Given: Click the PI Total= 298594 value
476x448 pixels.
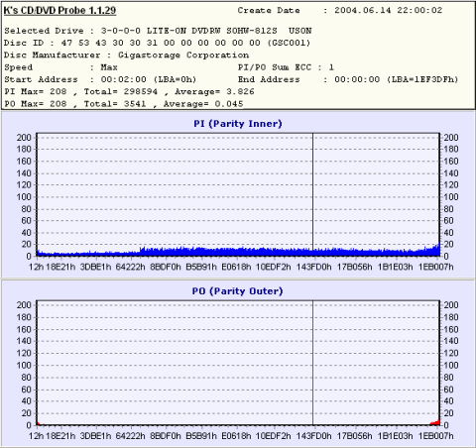Looking at the screenshot, I should [121, 91].
